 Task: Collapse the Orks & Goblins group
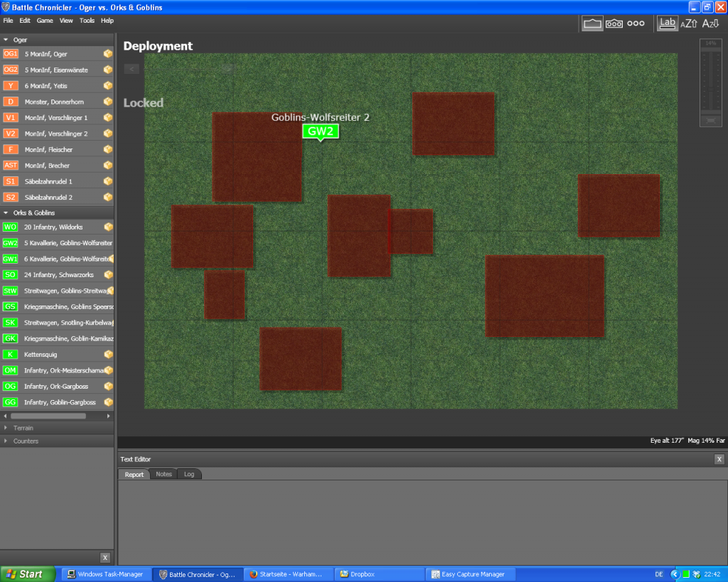pyautogui.click(x=6, y=212)
